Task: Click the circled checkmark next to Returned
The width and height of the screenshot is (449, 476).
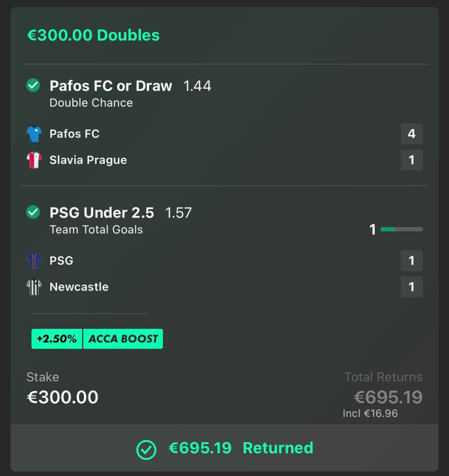Action: pos(146,450)
